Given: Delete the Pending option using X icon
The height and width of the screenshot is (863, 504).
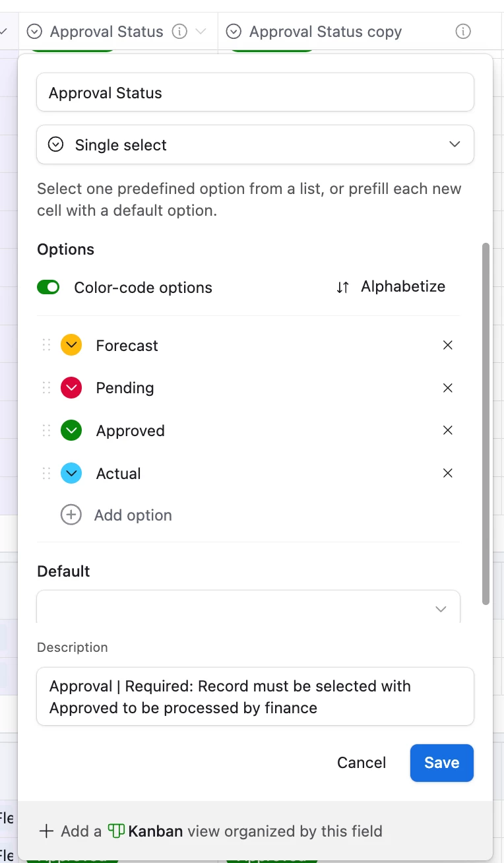Looking at the screenshot, I should point(447,388).
